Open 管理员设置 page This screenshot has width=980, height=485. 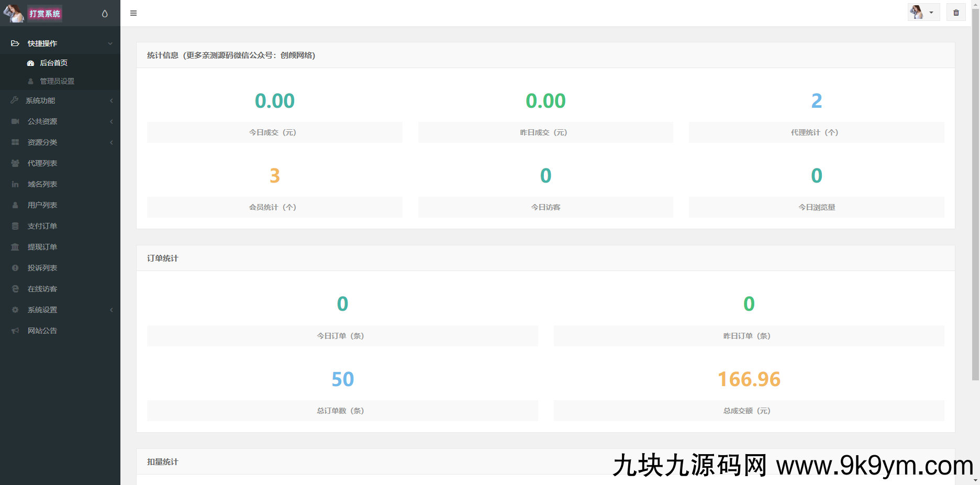pos(57,81)
